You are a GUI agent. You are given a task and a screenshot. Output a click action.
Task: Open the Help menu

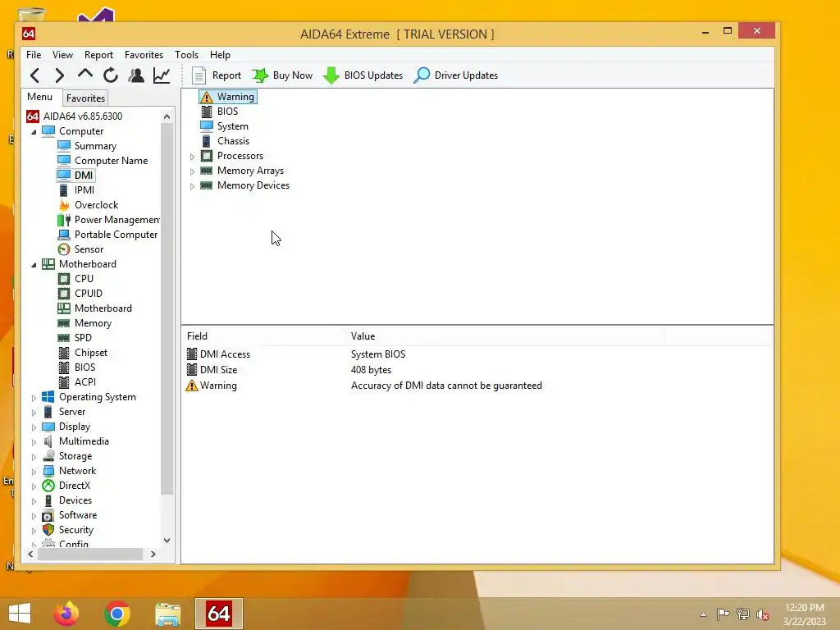tap(220, 55)
